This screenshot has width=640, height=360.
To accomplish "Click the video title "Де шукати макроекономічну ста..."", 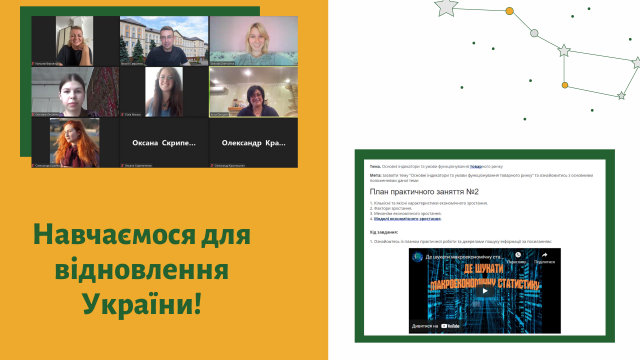I will (x=464, y=257).
